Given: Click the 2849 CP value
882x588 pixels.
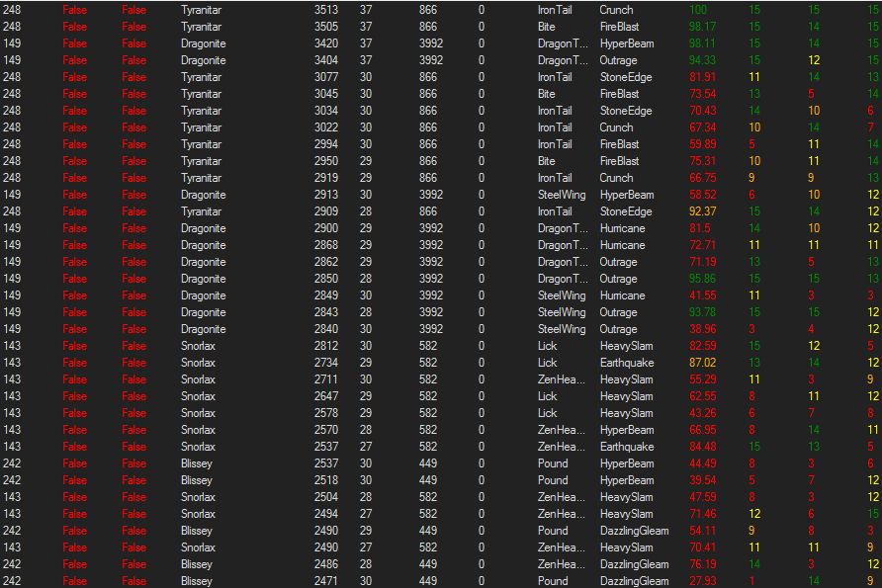Looking at the screenshot, I should pos(325,295).
